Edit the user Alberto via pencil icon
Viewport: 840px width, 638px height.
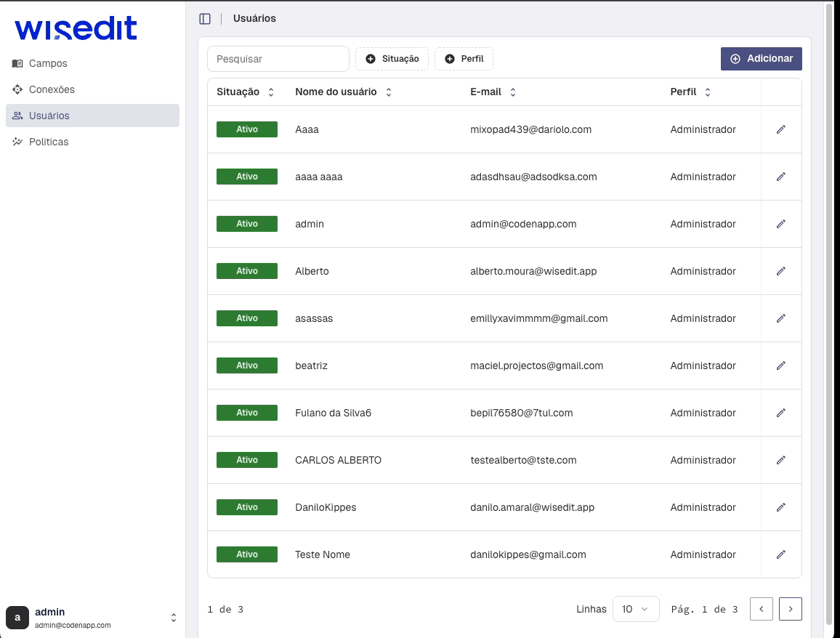pyautogui.click(x=781, y=271)
